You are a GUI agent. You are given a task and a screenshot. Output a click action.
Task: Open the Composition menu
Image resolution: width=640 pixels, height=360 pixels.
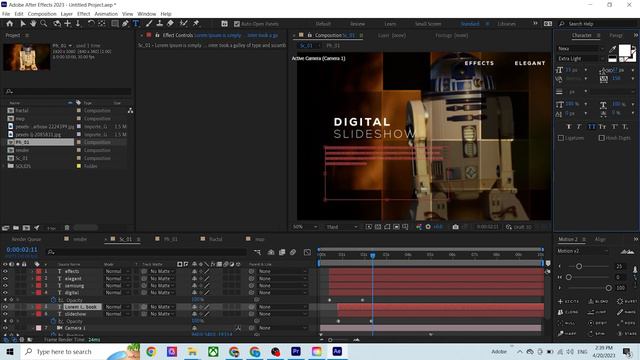(x=42, y=14)
